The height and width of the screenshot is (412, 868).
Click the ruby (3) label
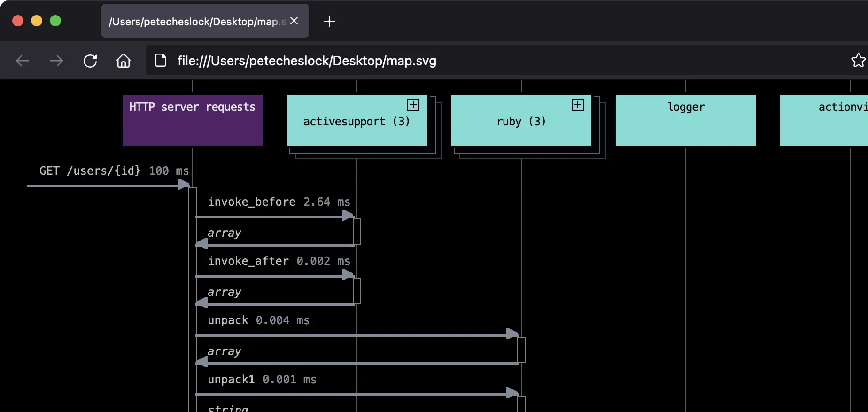tap(521, 122)
